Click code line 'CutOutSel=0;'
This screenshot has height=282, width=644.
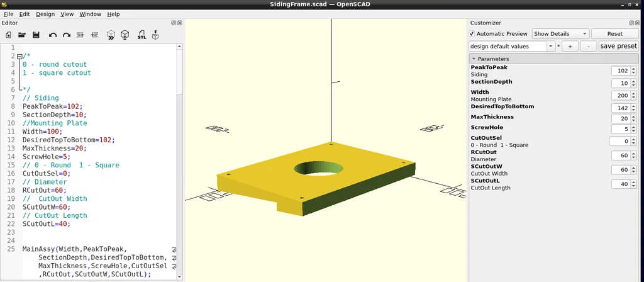click(x=47, y=174)
